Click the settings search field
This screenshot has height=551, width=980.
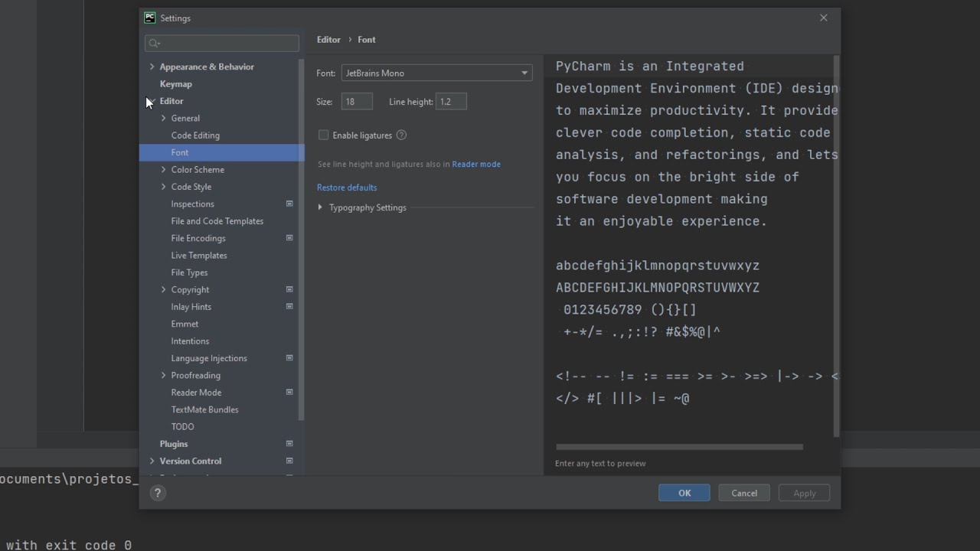pyautogui.click(x=222, y=44)
